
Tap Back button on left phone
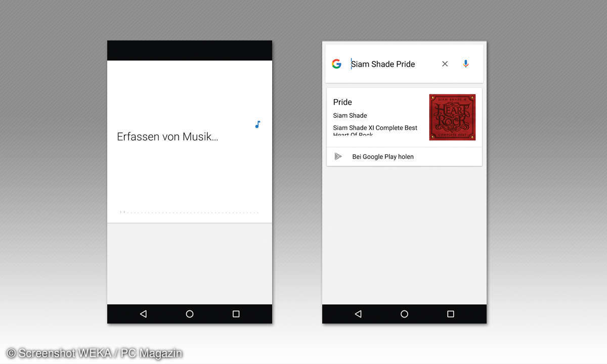coord(143,314)
